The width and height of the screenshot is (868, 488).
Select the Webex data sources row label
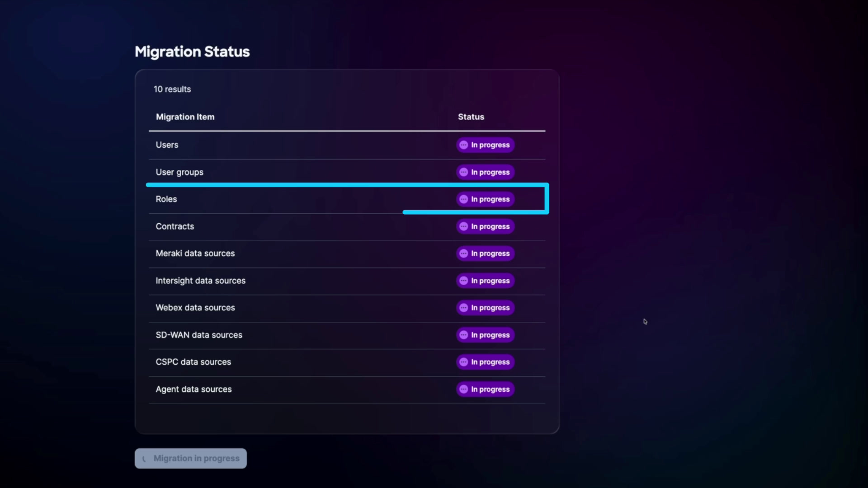click(x=195, y=308)
